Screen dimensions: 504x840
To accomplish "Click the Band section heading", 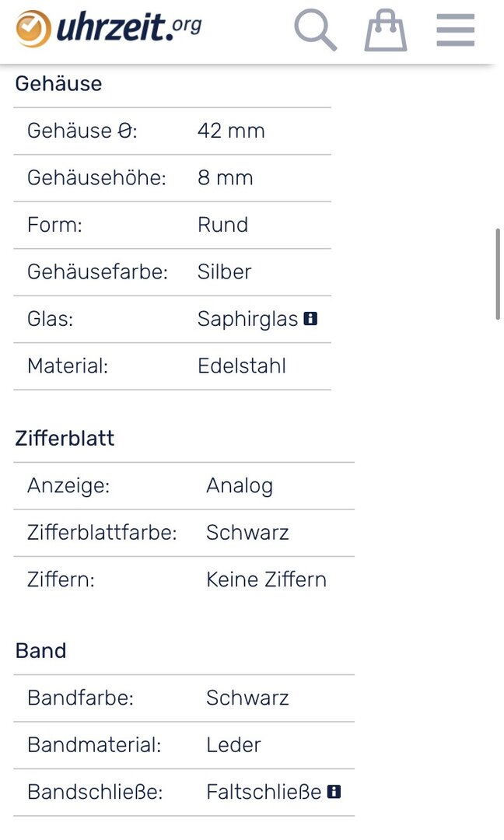I will point(40,651).
